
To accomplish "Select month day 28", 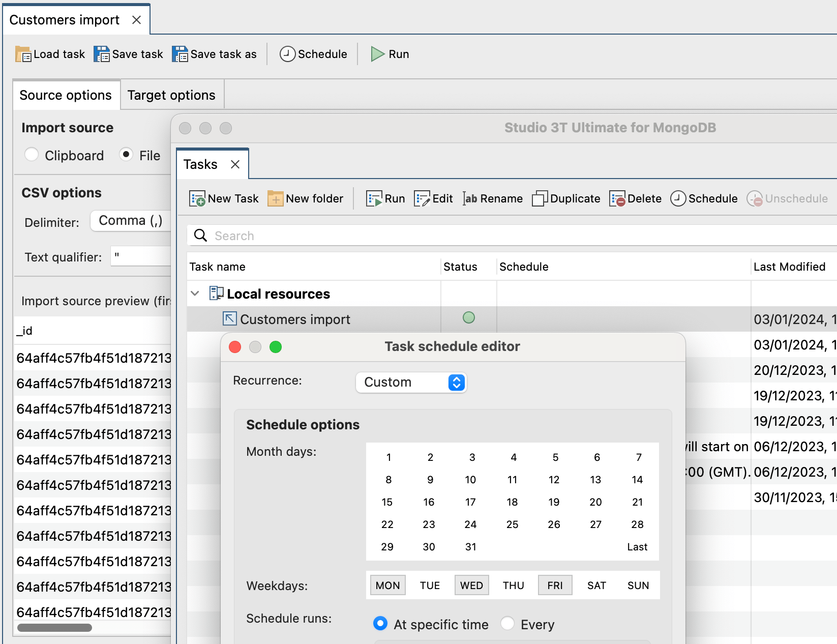I will click(x=637, y=524).
